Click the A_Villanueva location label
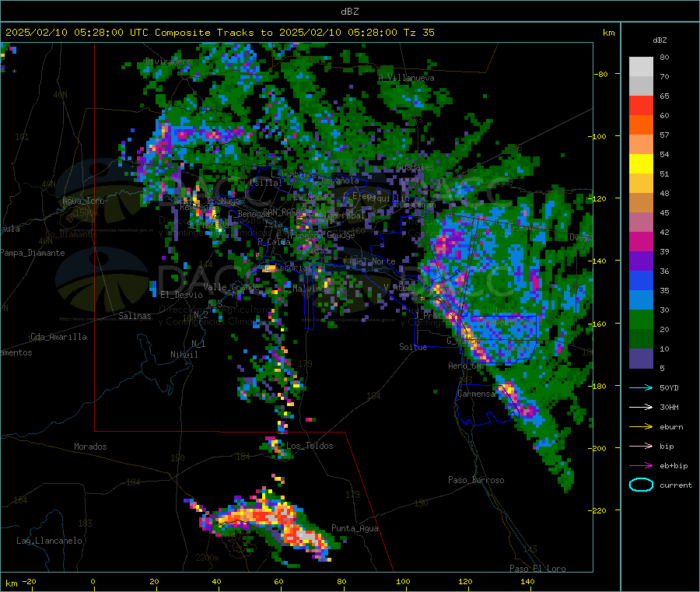Screen dimensions: 700x592 point(406,78)
